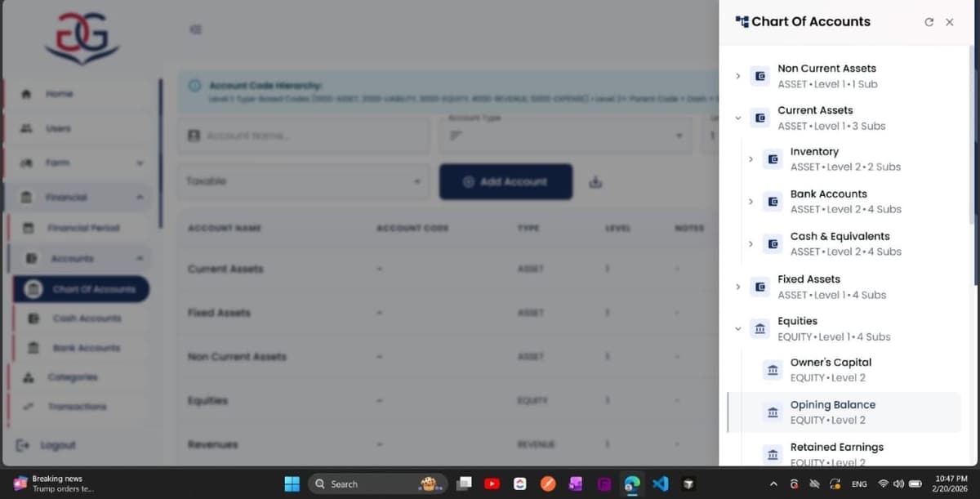Close the Chart Of Accounts panel
This screenshot has height=499, width=980.
click(949, 22)
